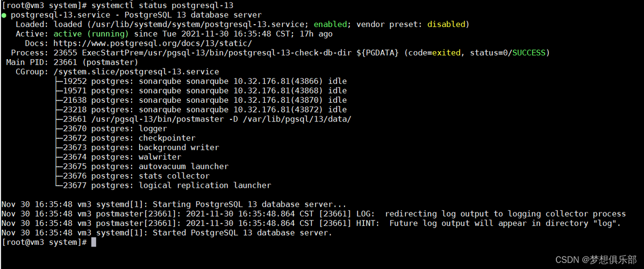
Task: Click the '23677 logical replication launcher' row
Action: pyautogui.click(x=163, y=186)
